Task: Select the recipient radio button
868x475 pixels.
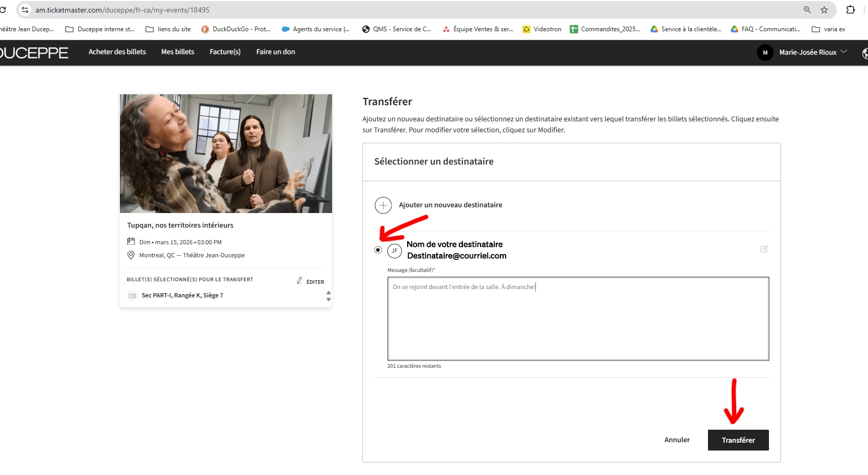Action: tap(378, 250)
